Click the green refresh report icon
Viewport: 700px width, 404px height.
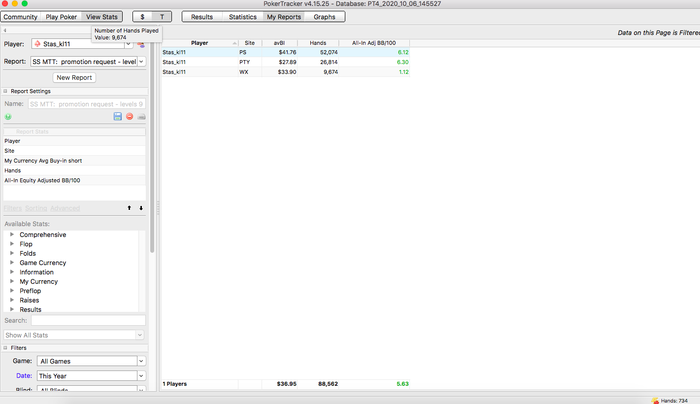8,117
